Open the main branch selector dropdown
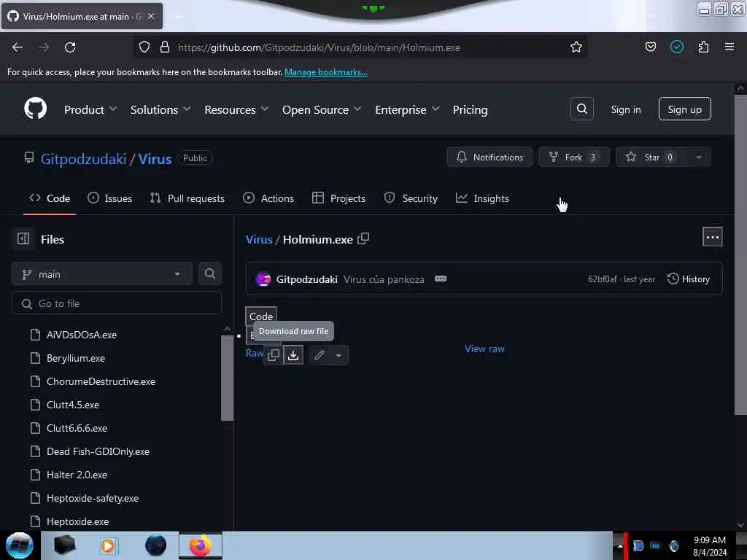 coord(101,274)
